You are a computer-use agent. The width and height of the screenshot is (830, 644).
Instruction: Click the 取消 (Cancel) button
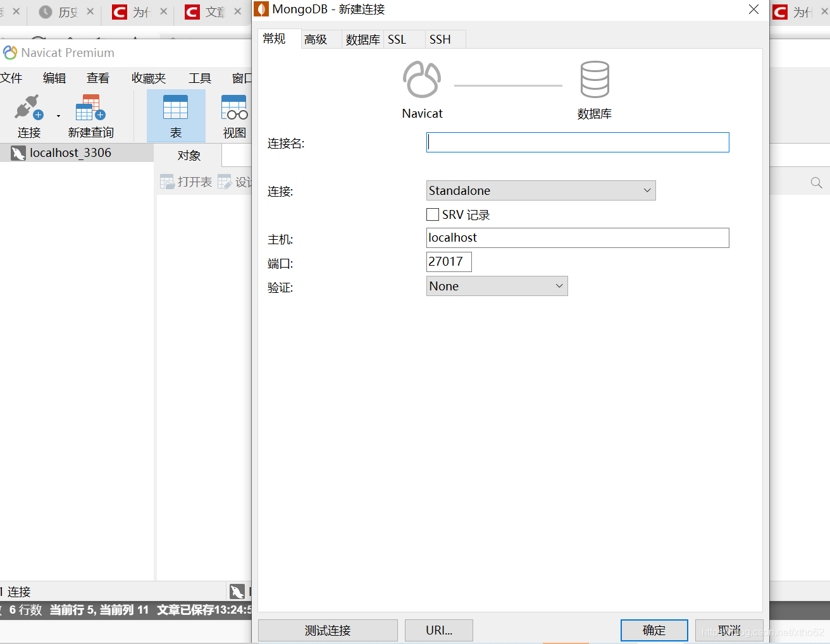coord(729,630)
